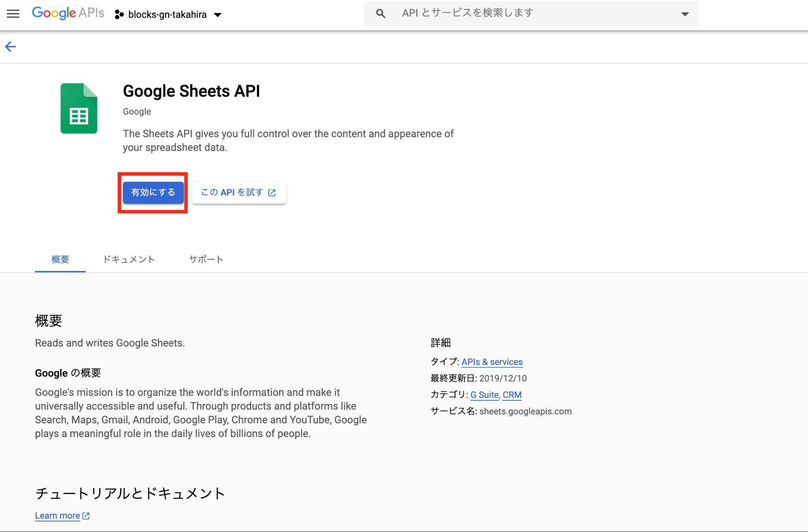Click the チュートリアルとドキュメント heading
This screenshot has width=808, height=532.
[130, 493]
